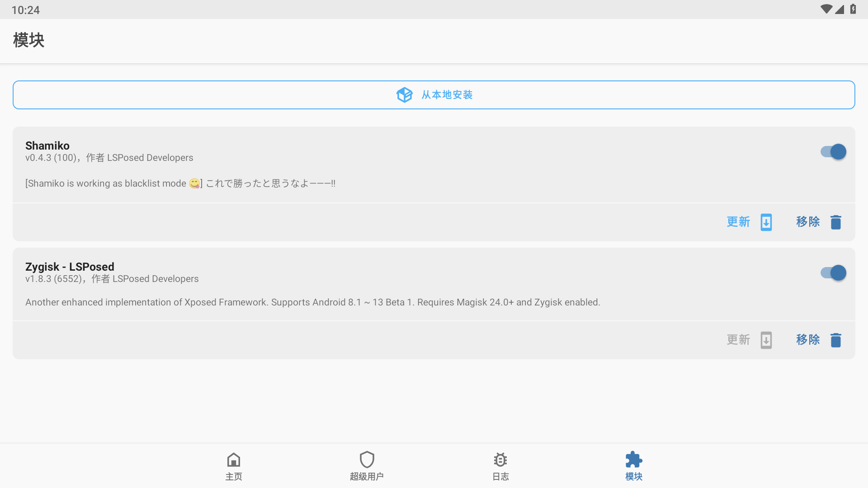Viewport: 868px width, 488px height.
Task: Disable the Zygisk - LSPosed module toggle
Action: 833,273
